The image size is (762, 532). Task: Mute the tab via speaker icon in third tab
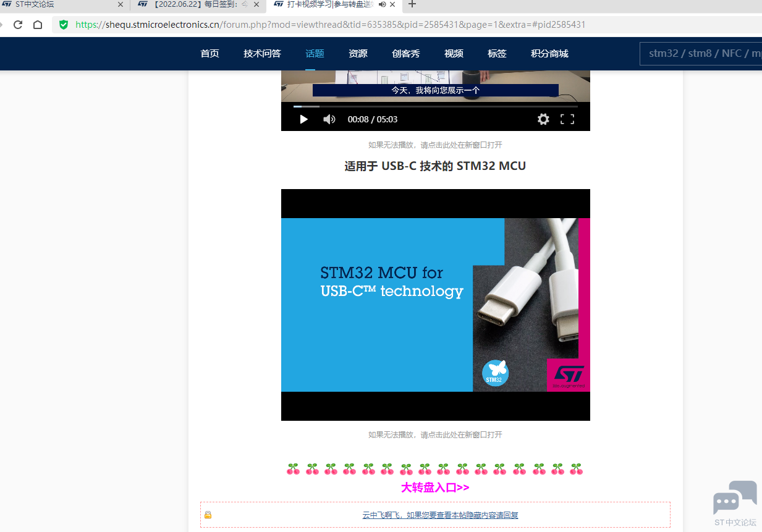coord(382,4)
